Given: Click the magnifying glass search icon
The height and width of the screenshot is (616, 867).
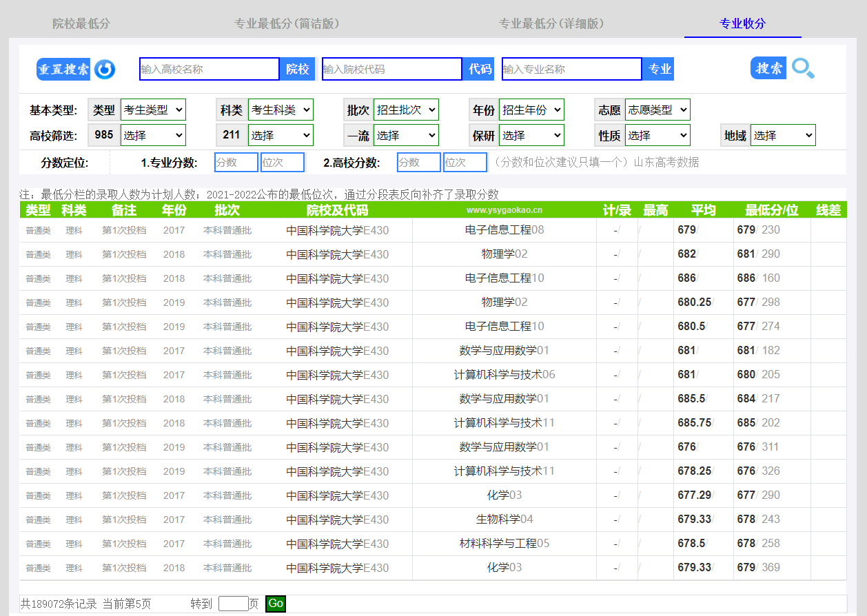Looking at the screenshot, I should [803, 68].
